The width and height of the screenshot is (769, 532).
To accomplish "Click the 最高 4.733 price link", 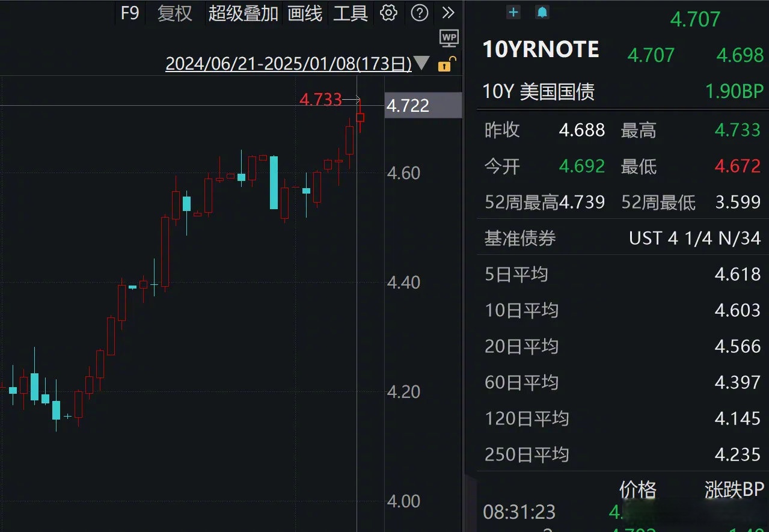I will coord(738,130).
